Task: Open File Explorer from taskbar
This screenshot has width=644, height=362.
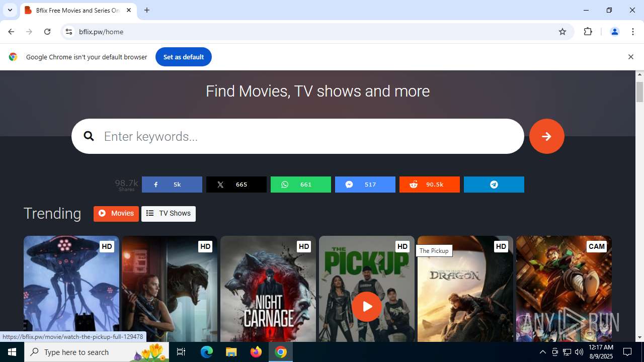Action: coord(231,352)
